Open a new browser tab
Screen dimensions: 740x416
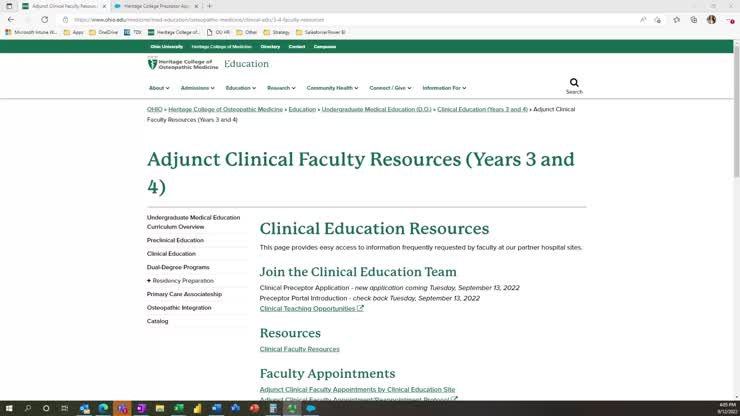tap(210, 6)
